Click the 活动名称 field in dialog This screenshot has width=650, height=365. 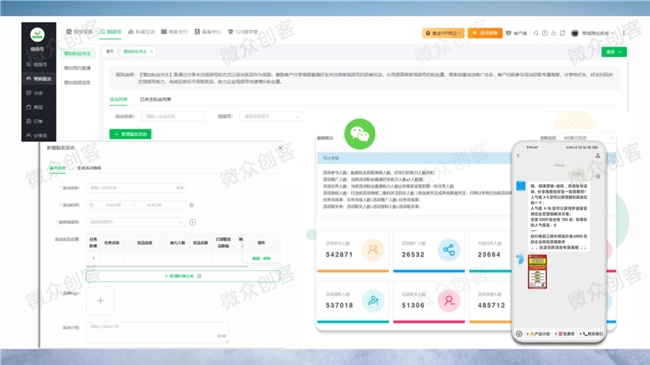pos(136,188)
